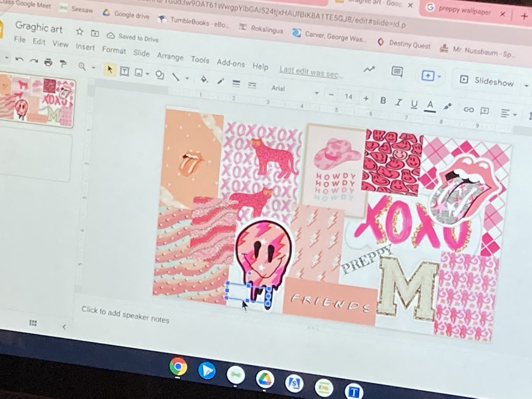Viewport: 532px width, 399px height.
Task: Expand the Line tool dropdown arrow
Action: 187,78
